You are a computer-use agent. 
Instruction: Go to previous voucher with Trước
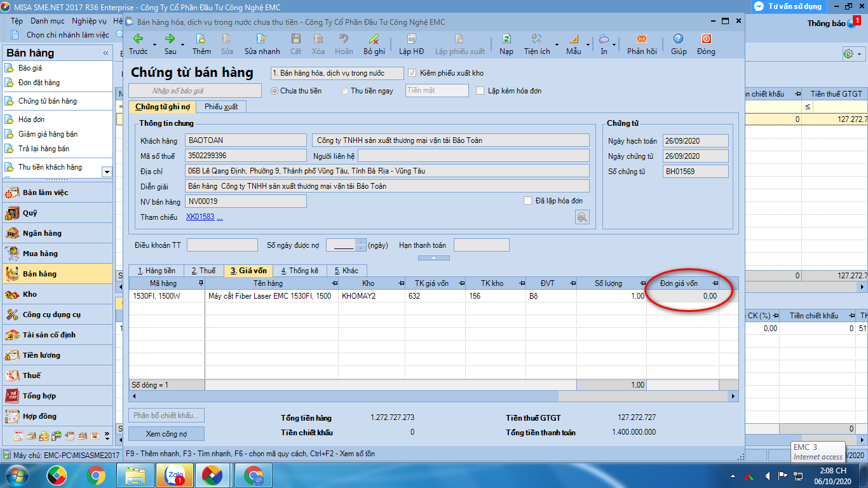pos(138,44)
